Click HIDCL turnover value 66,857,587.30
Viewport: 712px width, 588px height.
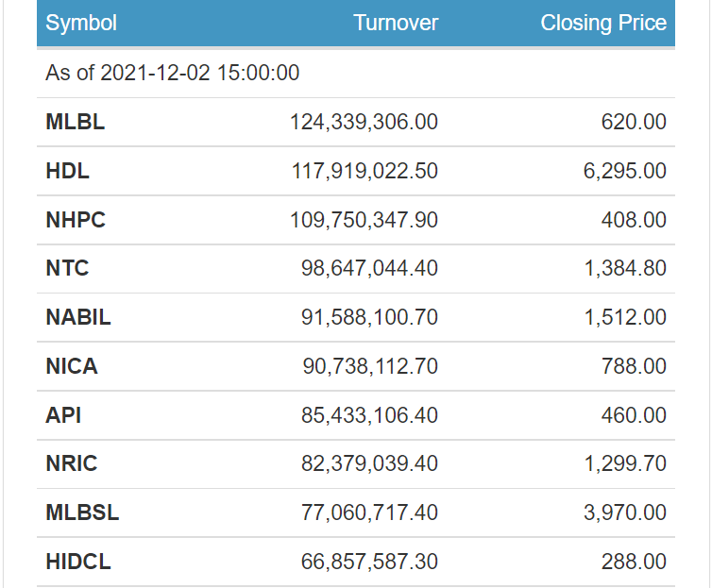[x=369, y=562]
